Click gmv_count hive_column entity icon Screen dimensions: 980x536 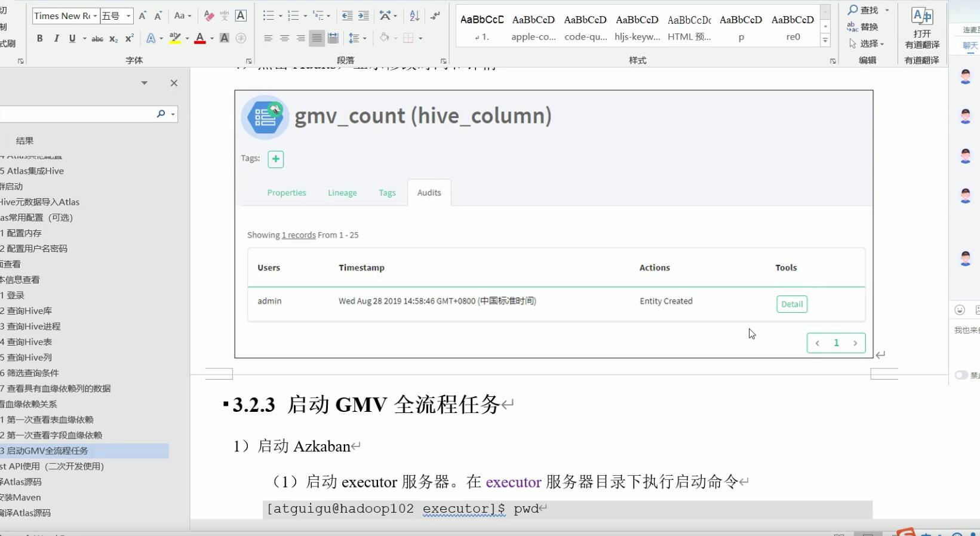(265, 117)
